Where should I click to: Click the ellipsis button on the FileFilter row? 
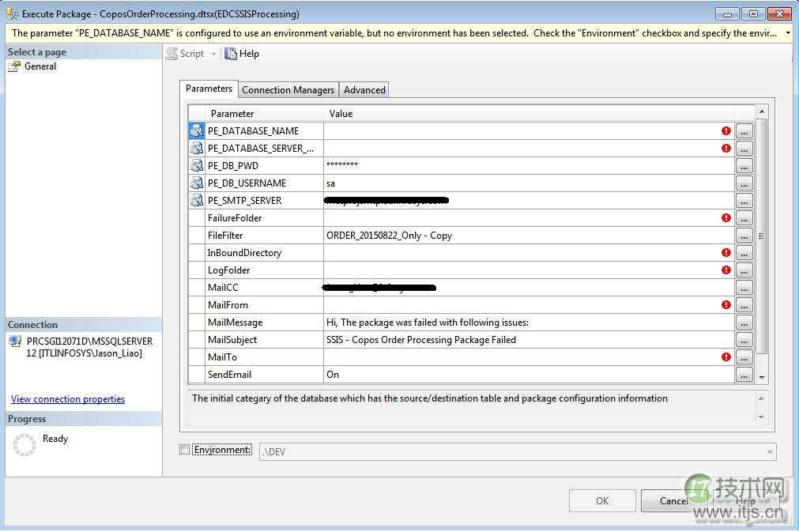[744, 235]
